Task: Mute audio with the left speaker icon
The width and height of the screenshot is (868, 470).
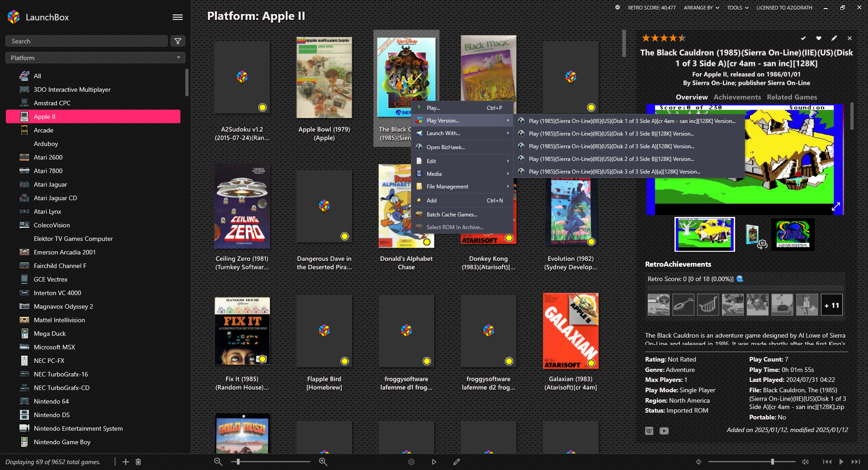Action: (699, 462)
